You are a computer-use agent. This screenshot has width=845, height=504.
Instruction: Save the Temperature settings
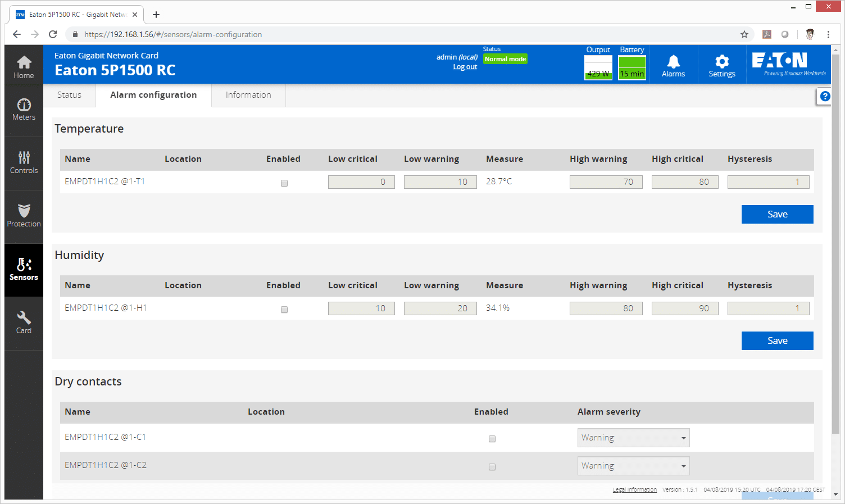[x=777, y=214]
